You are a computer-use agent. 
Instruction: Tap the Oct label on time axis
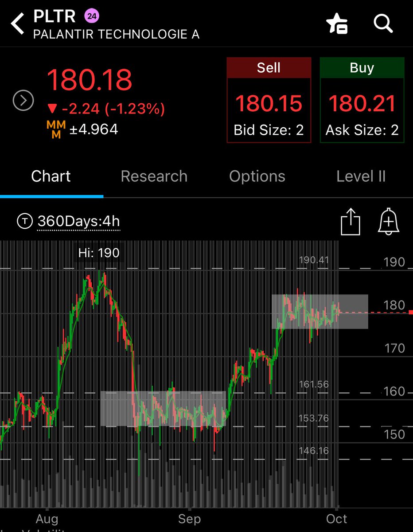(x=336, y=519)
